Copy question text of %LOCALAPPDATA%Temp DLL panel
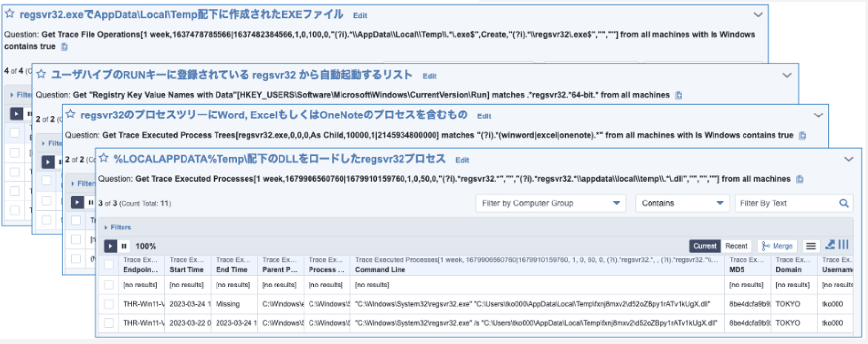This screenshot has height=344, width=868. [x=800, y=179]
